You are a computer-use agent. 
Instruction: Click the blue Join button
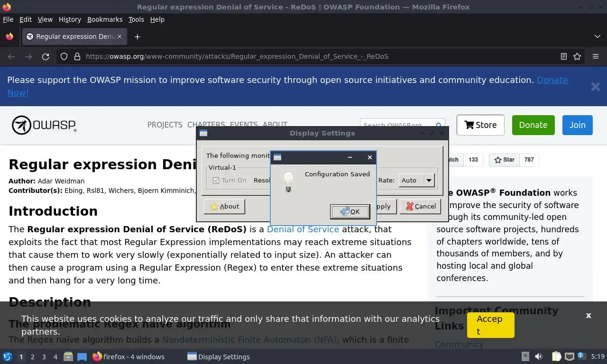(577, 125)
